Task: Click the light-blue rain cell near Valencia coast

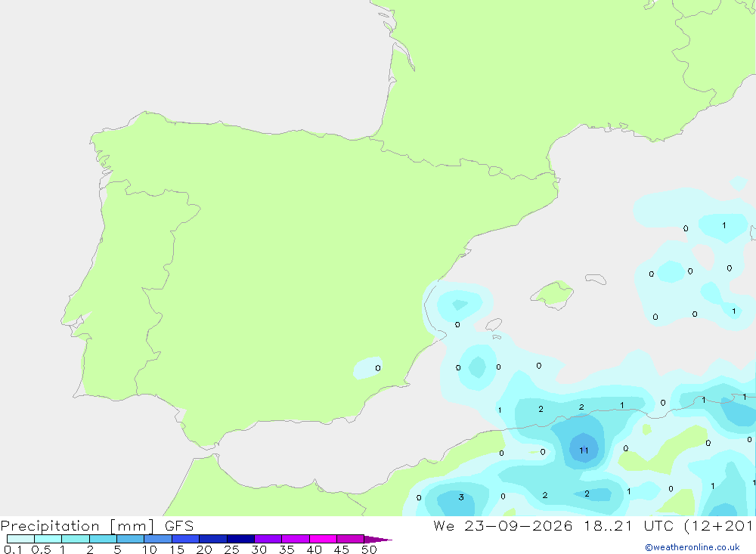Action: click(x=460, y=305)
